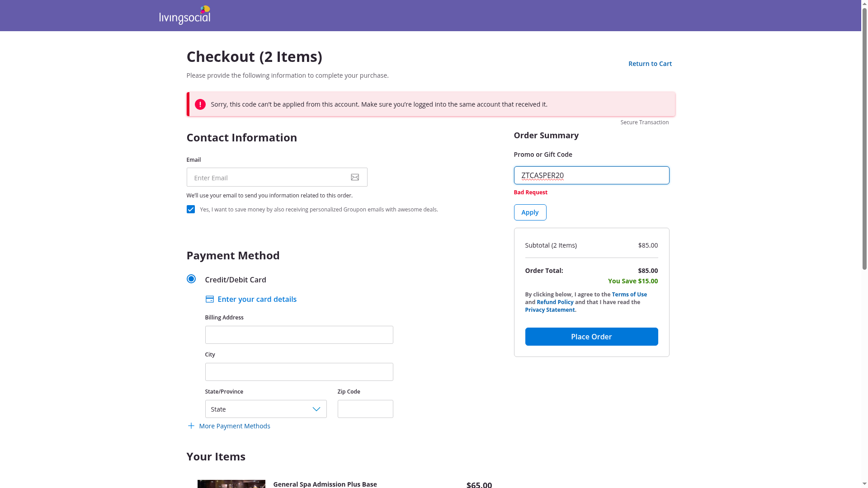Click the spa deal thumbnail image
868x488 pixels.
point(231,484)
